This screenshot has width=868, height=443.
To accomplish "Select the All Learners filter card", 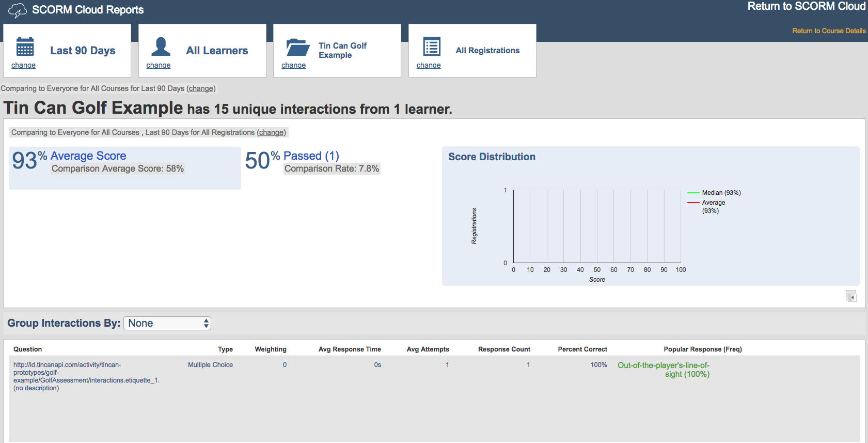I will [202, 51].
